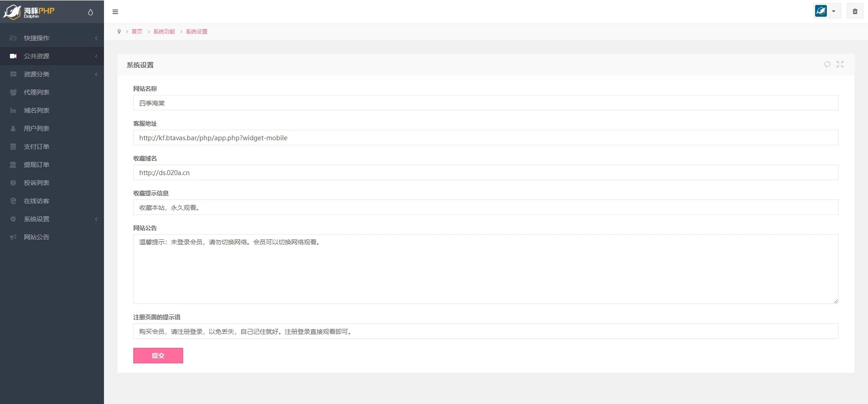
Task: Click the trash icon in top bar
Action: pos(855,11)
